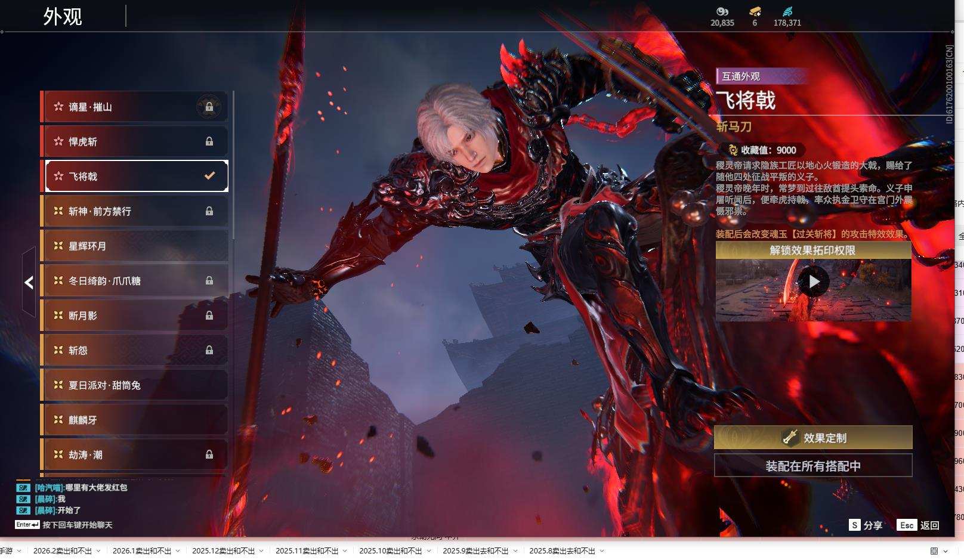Open the 2025.8卖出去和不出 sheet tab

(x=562, y=551)
